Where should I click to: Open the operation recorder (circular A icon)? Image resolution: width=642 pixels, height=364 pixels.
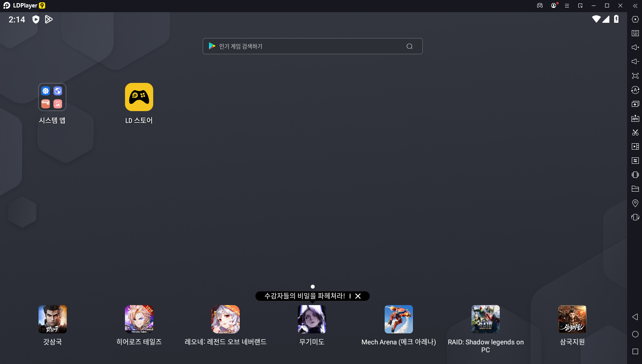[x=635, y=90]
